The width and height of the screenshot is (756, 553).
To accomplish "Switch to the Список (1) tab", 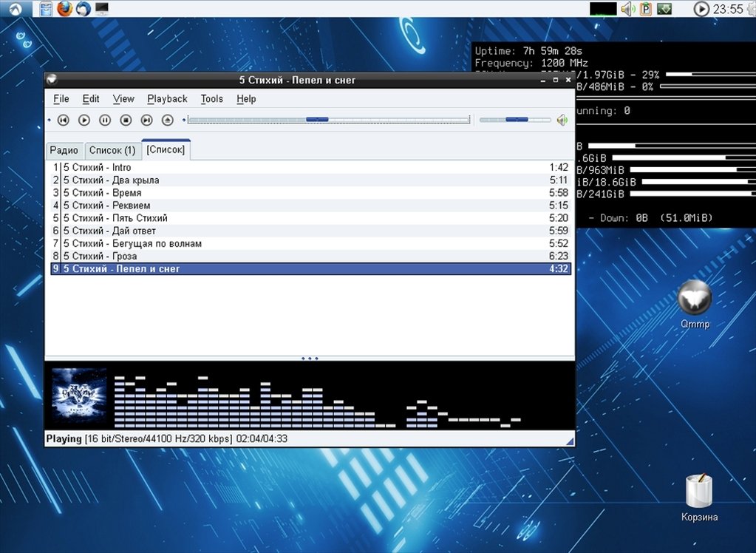I will click(112, 151).
